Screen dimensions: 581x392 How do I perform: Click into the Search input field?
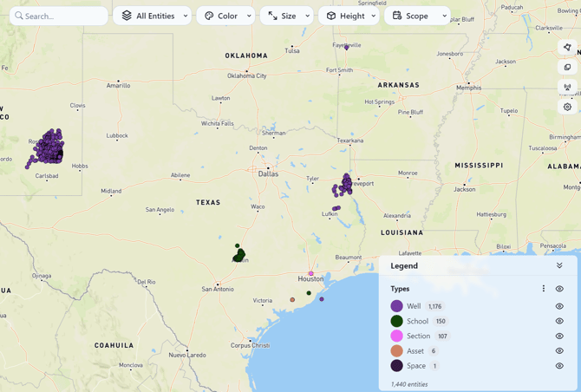click(65, 16)
